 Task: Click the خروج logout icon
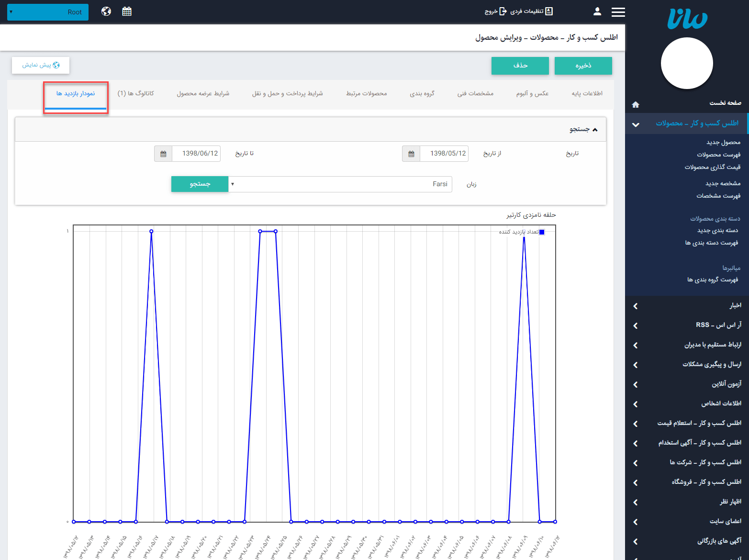[x=503, y=11]
